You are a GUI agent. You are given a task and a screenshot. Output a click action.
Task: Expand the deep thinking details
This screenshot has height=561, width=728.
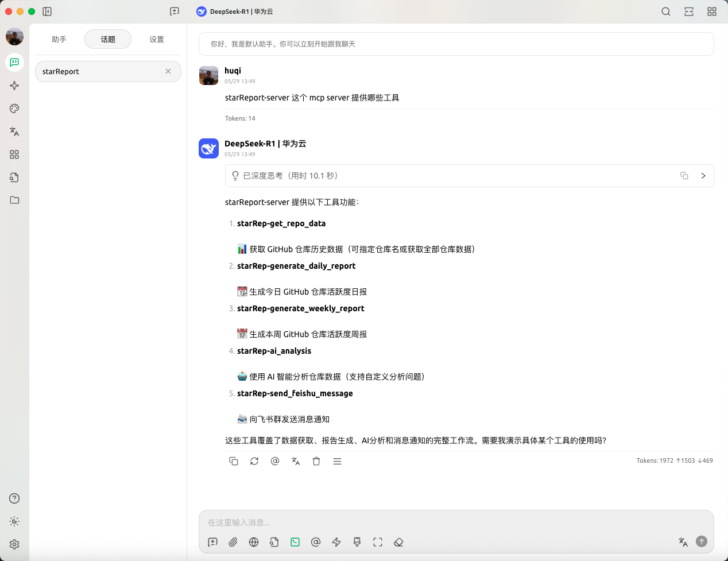[x=703, y=176]
